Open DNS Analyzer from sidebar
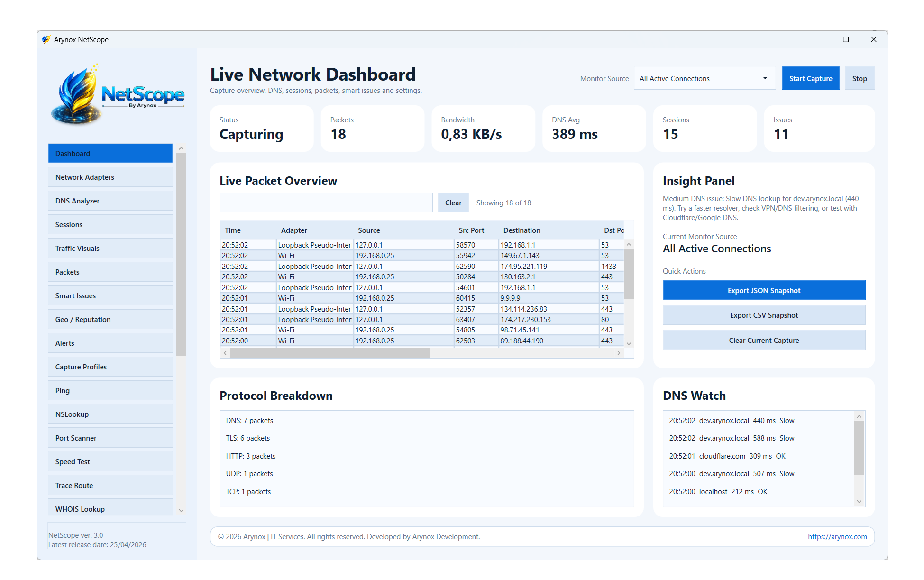Screen dimensions: 924x580 click(110, 201)
